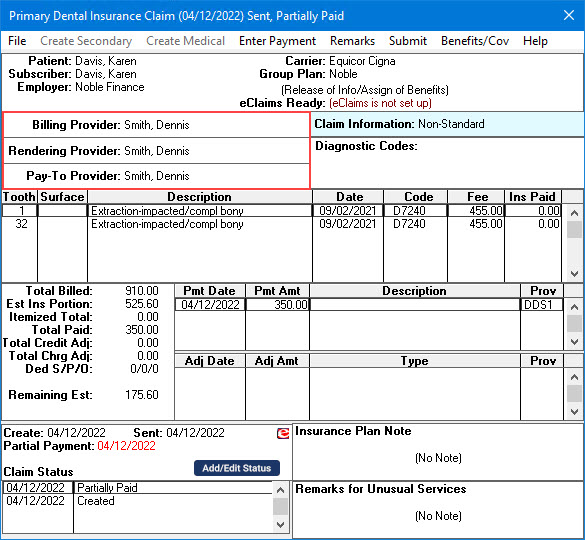Screen dimensions: 585x540
Task: Select the Partially Paid status entry
Action: point(138,488)
